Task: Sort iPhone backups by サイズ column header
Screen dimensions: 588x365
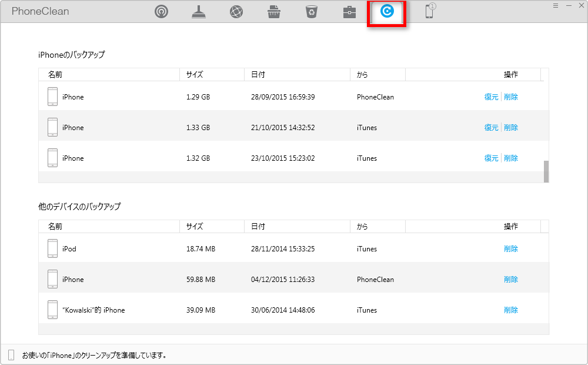Action: [212, 75]
